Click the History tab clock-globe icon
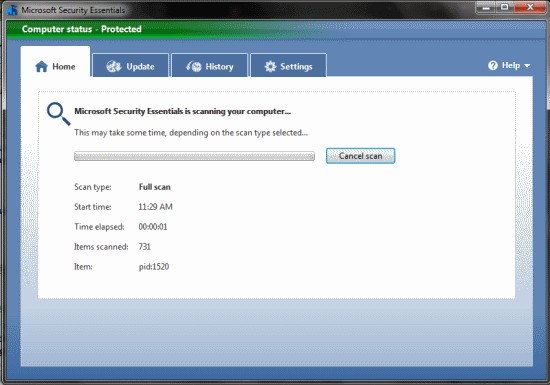Viewport: 550px width, 385px height. click(194, 66)
